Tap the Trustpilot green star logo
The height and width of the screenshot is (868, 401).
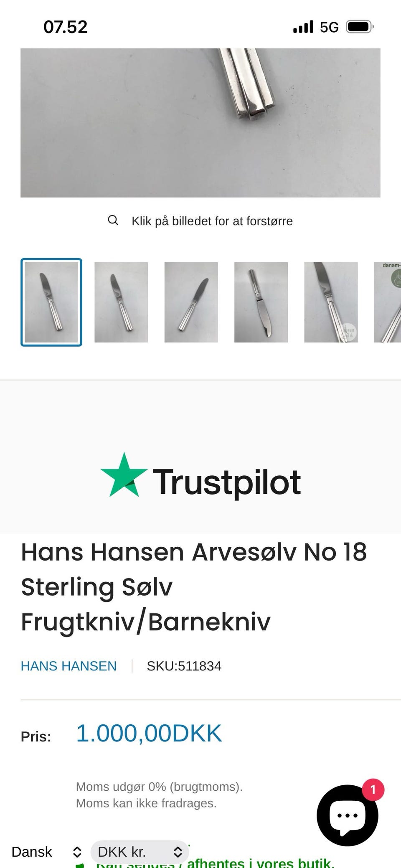124,475
